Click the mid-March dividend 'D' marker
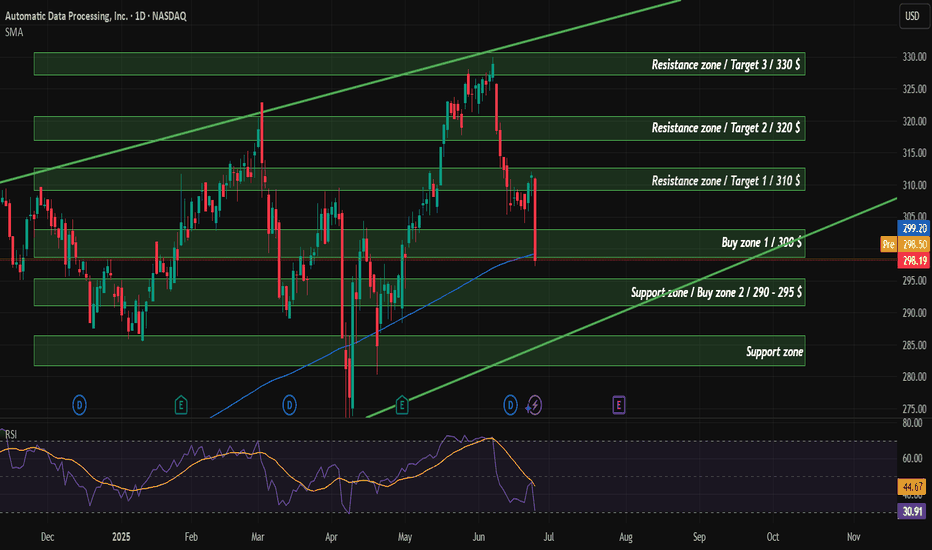Image resolution: width=932 pixels, height=550 pixels. point(289,406)
